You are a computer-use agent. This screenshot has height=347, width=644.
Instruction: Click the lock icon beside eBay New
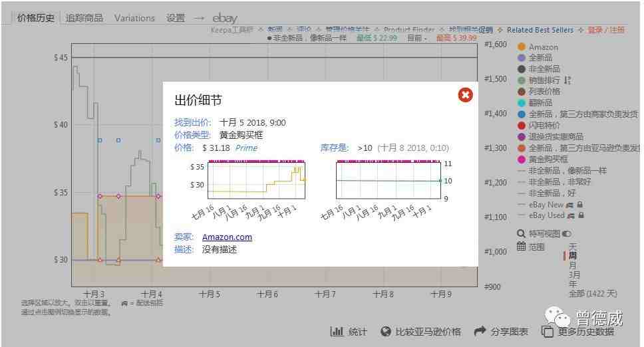(x=579, y=204)
